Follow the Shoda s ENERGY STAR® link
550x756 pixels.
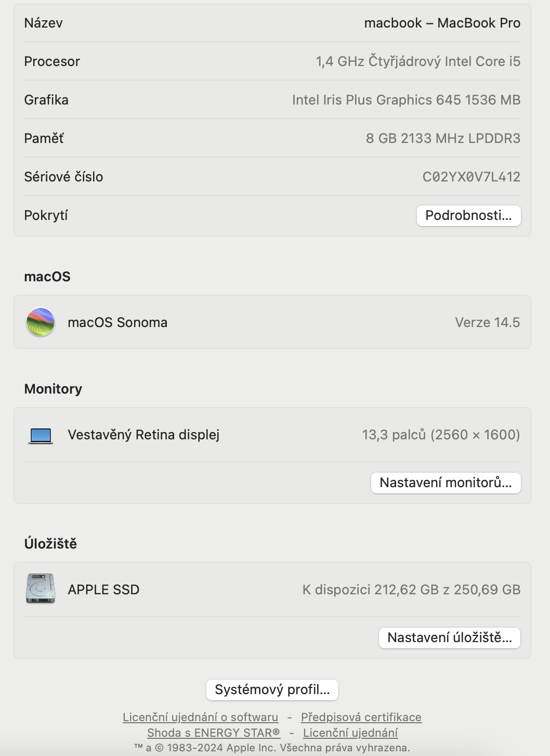(214, 733)
